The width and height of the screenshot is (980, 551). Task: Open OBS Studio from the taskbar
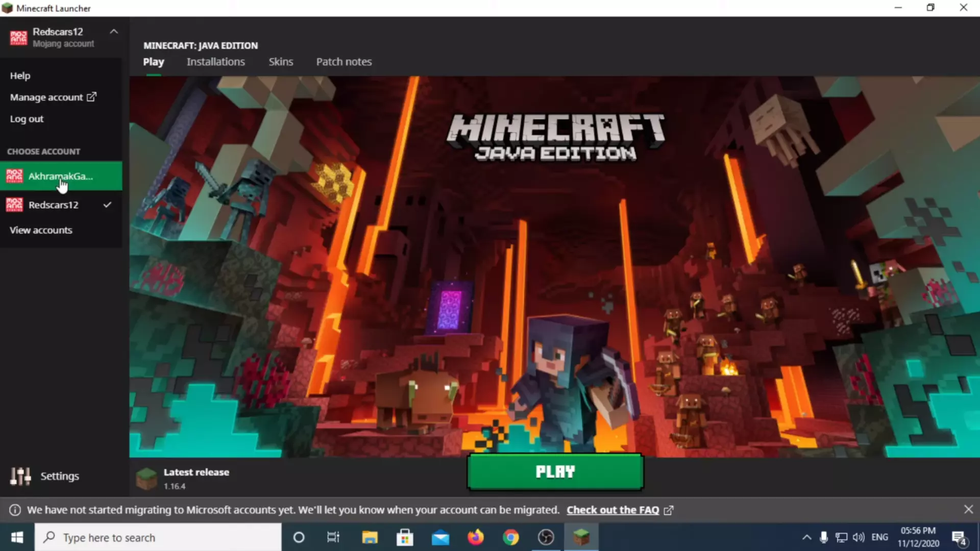click(x=546, y=537)
